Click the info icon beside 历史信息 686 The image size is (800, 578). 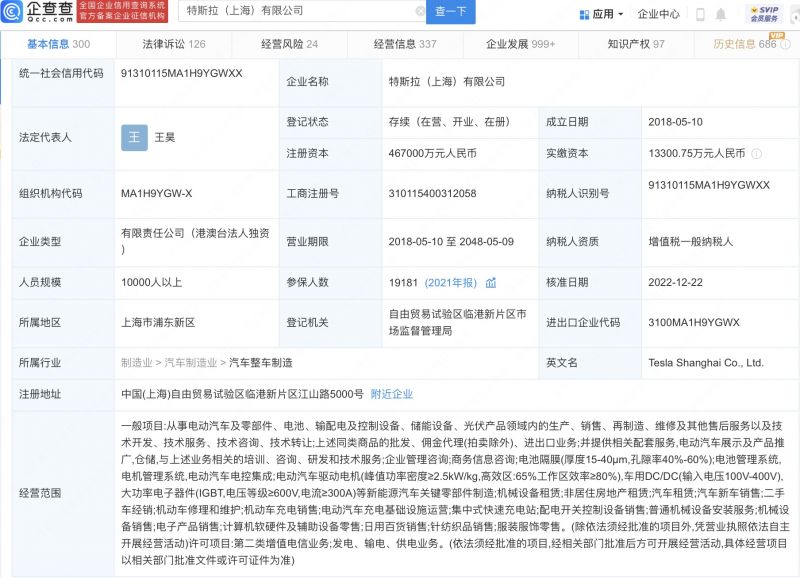pyautogui.click(x=785, y=44)
